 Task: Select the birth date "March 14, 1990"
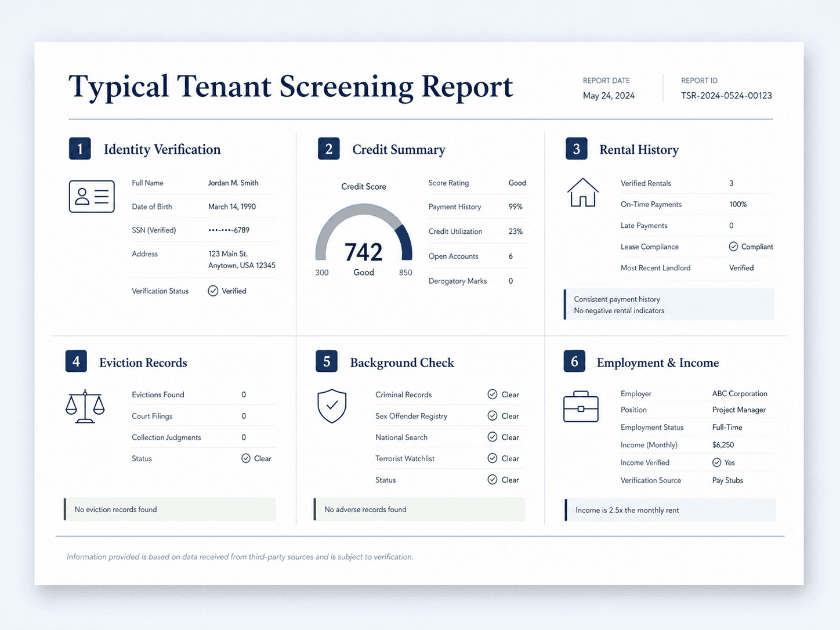(x=232, y=207)
